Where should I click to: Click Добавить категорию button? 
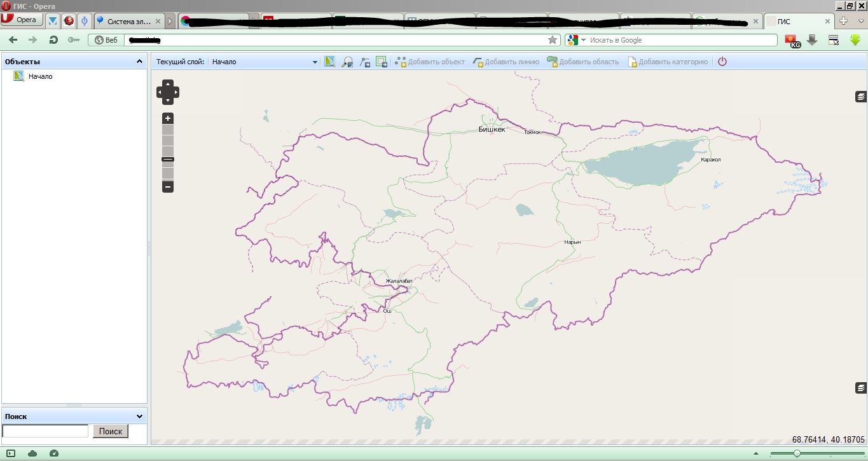click(x=668, y=62)
